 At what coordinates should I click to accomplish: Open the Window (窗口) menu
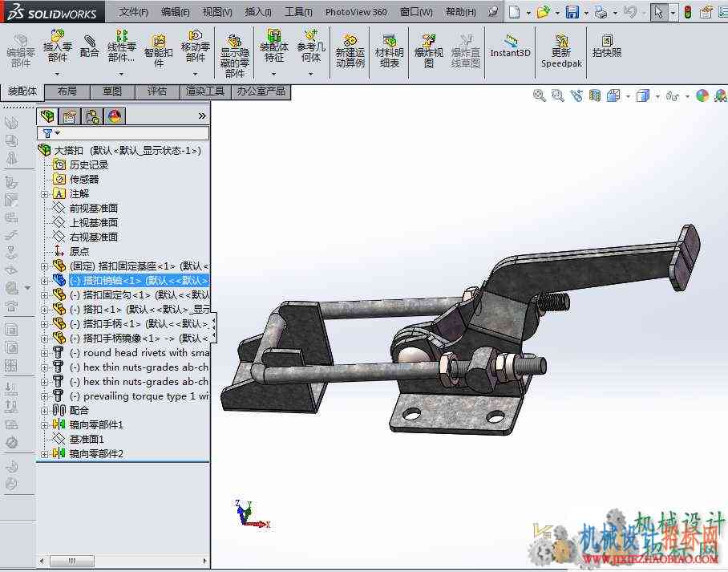[416, 12]
